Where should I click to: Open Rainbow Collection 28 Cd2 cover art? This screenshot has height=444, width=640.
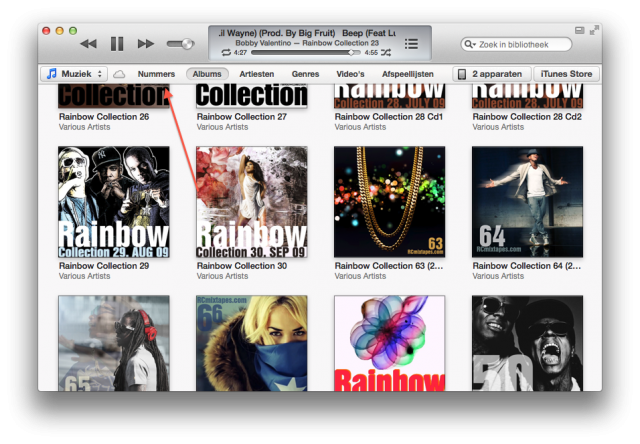coord(527,96)
